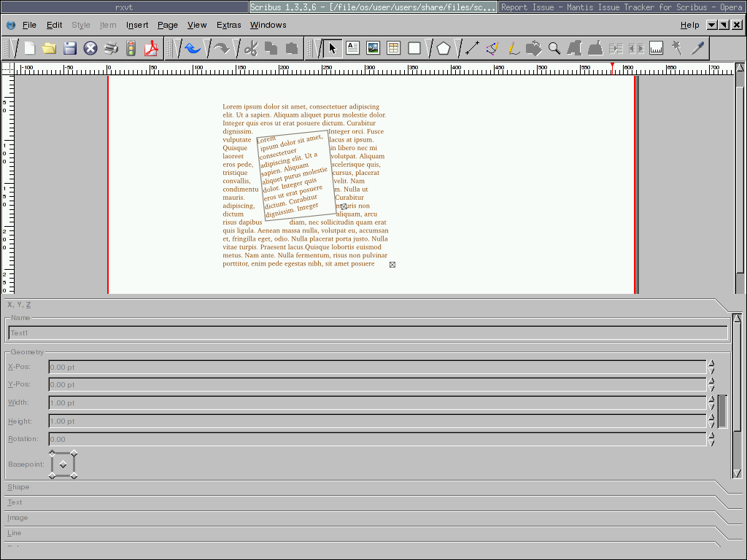Open the Insert menu
Screen dimensions: 747x560
[x=137, y=25]
